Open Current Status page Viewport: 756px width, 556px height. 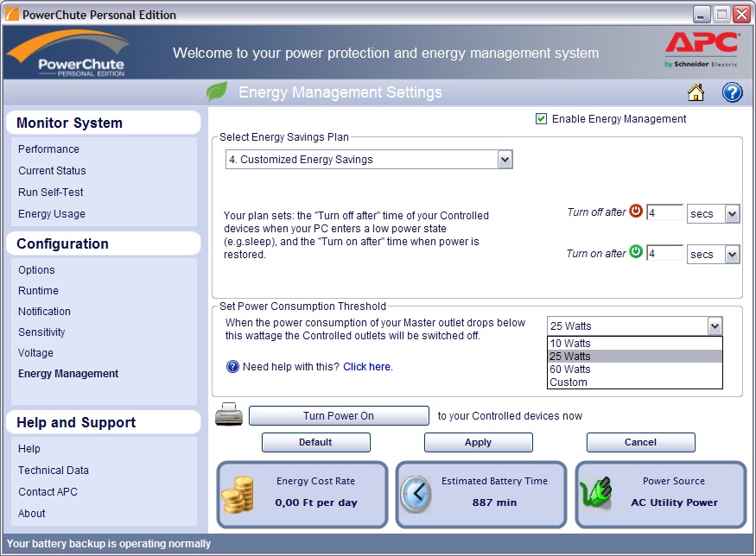52,171
